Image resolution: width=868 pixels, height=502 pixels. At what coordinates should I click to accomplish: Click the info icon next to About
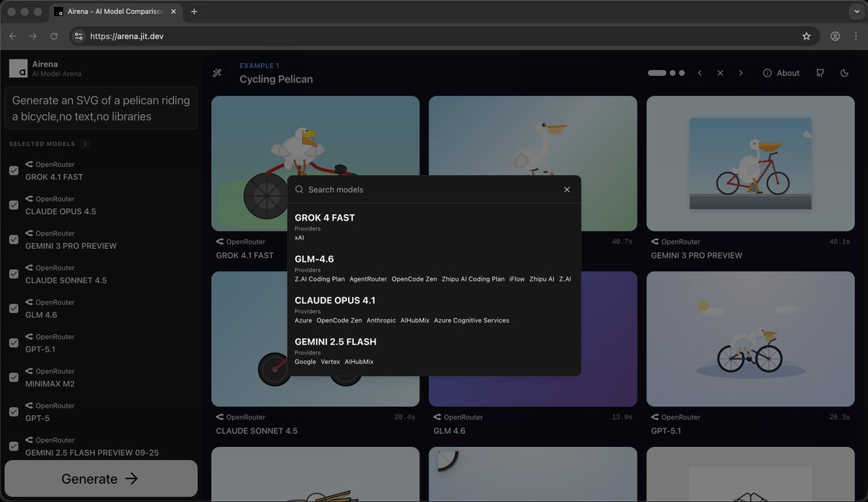pyautogui.click(x=766, y=73)
